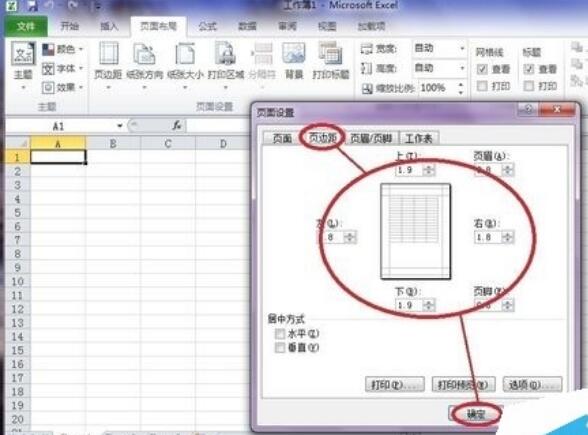Select the fx insert function icon
Viewport: 588px width, 435px height.
(x=177, y=126)
